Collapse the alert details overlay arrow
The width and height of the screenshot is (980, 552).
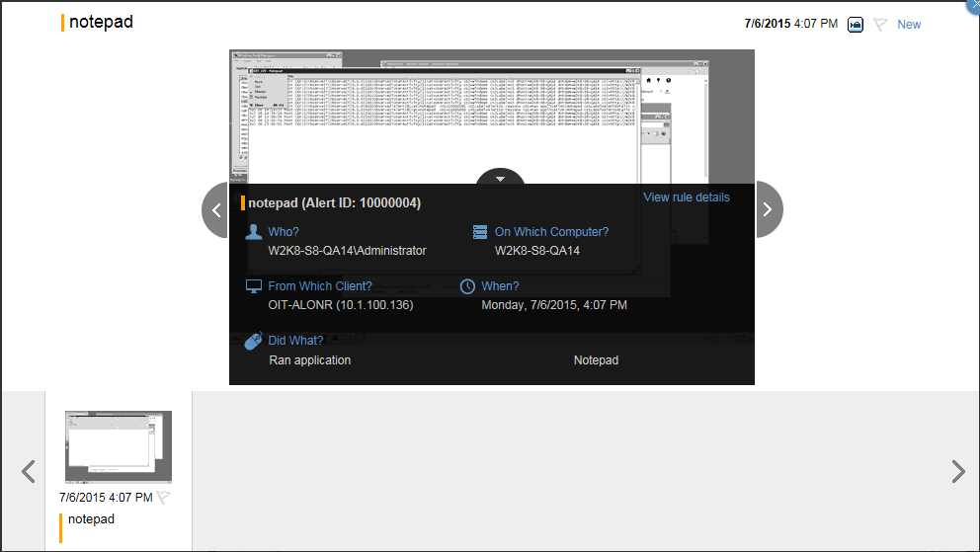coord(501,179)
